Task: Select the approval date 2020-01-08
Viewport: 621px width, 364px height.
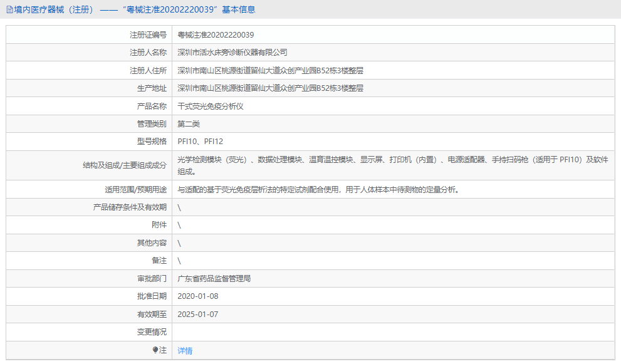Action: pos(201,296)
